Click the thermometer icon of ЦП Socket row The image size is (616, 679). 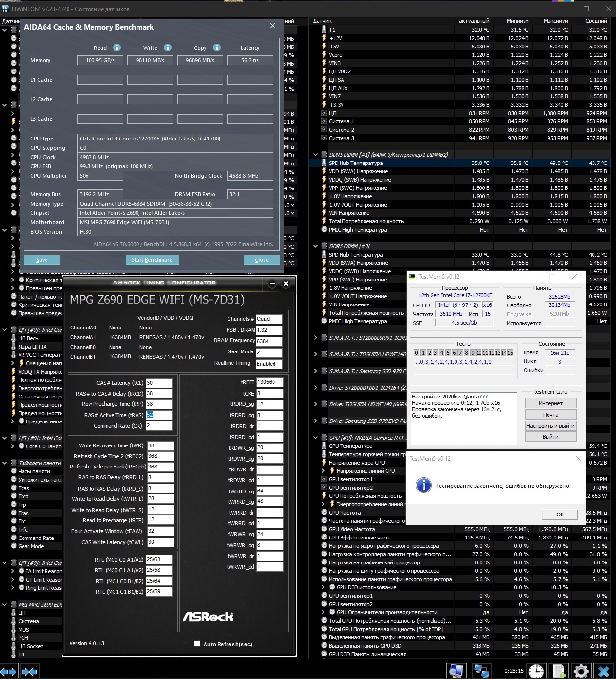tap(13, 646)
